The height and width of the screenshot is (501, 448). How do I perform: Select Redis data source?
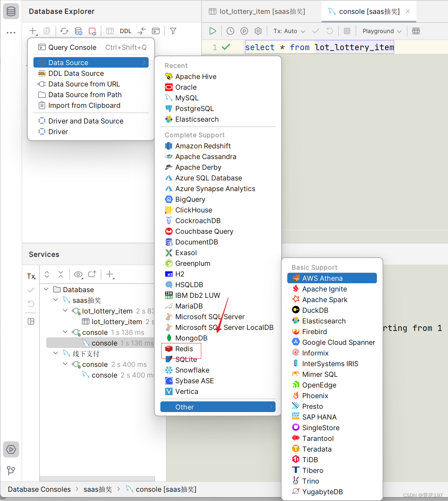click(x=218, y=349)
